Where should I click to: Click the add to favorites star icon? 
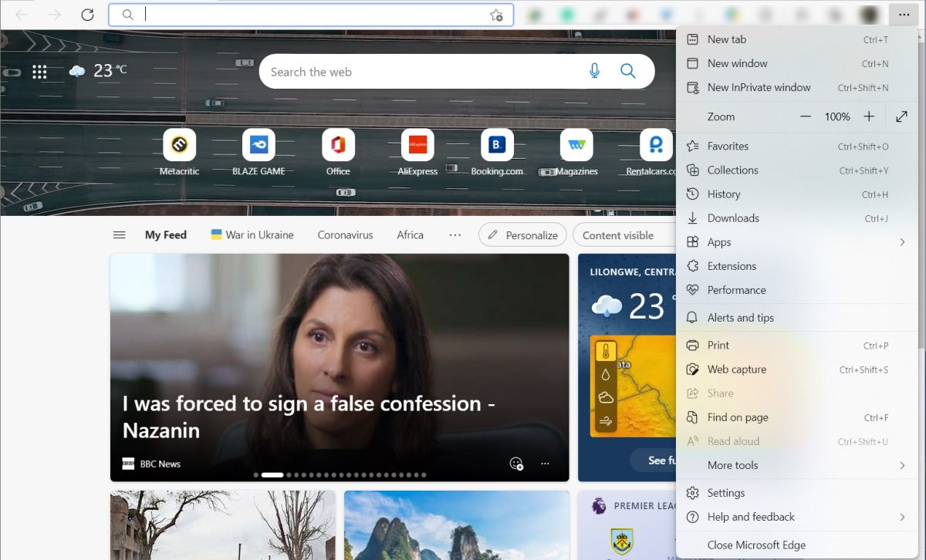(x=496, y=15)
